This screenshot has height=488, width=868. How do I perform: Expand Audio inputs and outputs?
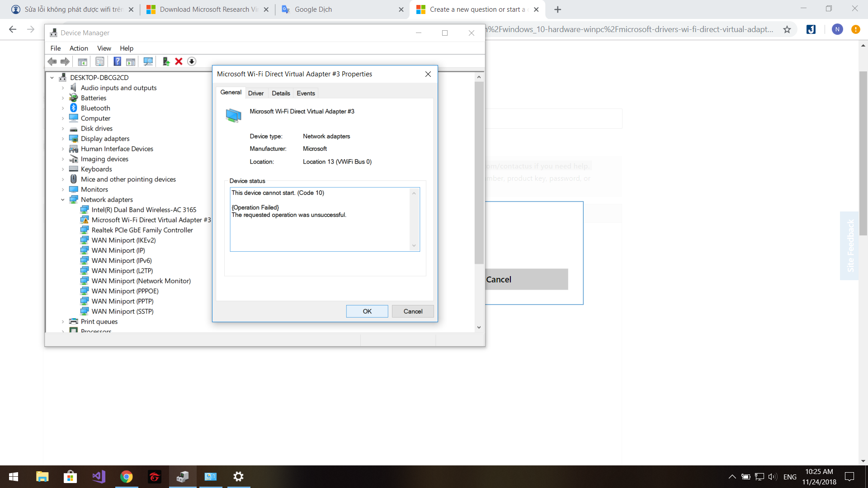(63, 88)
